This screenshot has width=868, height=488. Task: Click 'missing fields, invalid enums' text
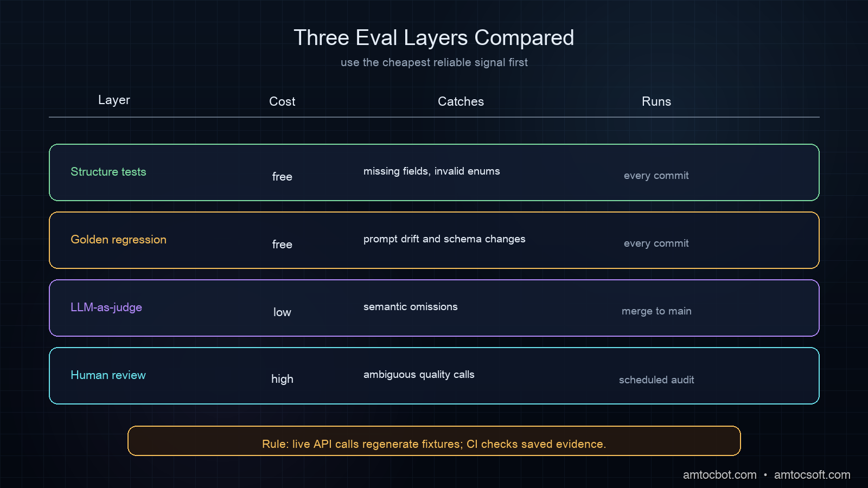(432, 171)
